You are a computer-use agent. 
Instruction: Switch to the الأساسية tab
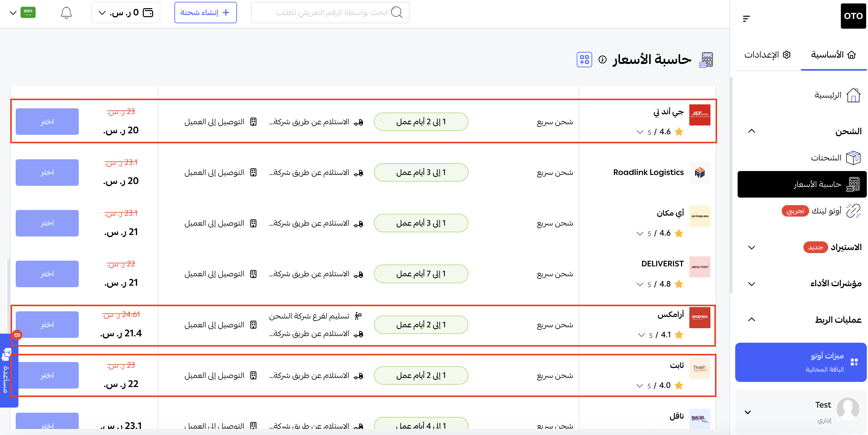pyautogui.click(x=833, y=55)
